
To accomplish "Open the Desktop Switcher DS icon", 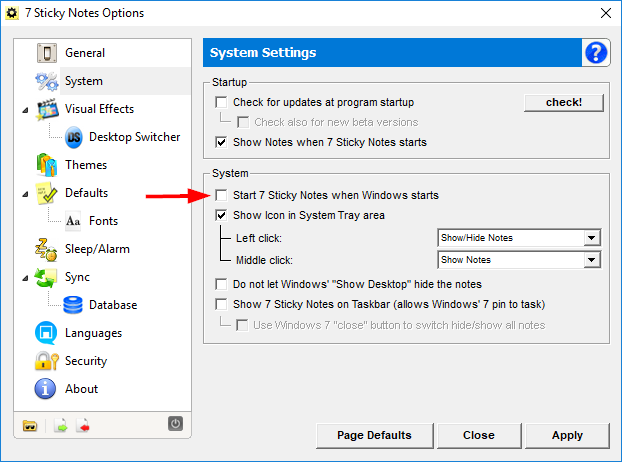I will click(73, 137).
